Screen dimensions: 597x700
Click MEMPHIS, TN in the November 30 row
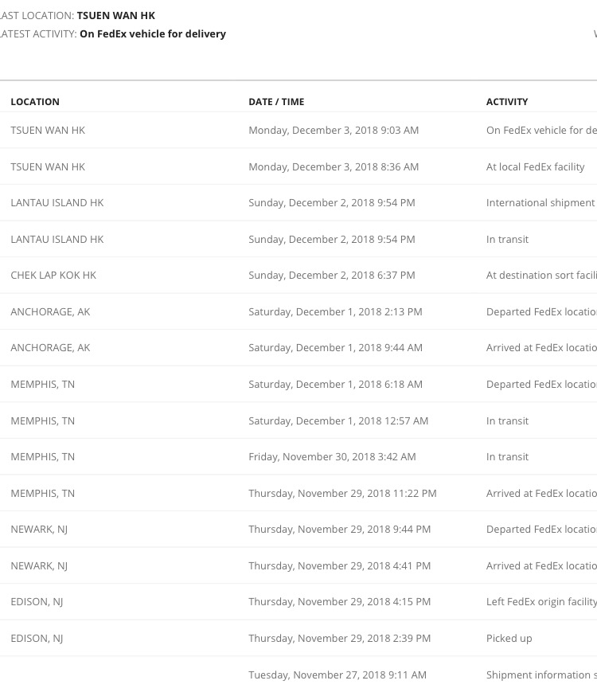42,456
